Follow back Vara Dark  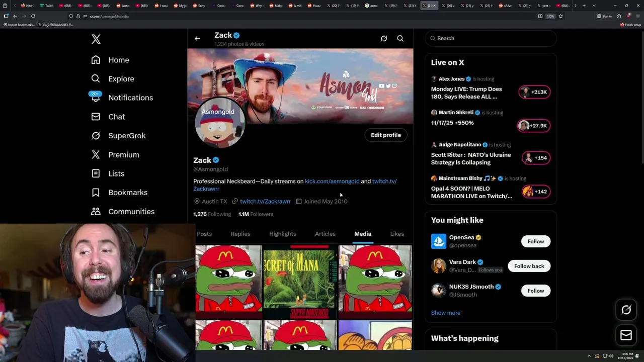pos(529,266)
